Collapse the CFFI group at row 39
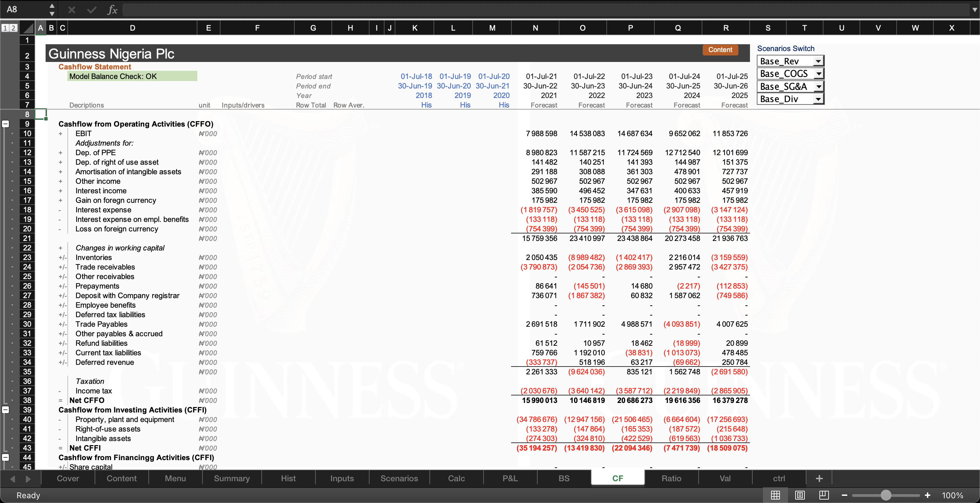The image size is (980, 503). [x=5, y=410]
